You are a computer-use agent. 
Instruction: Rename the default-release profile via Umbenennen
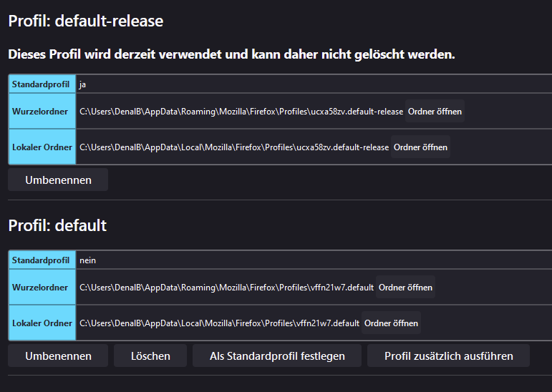pyautogui.click(x=58, y=180)
